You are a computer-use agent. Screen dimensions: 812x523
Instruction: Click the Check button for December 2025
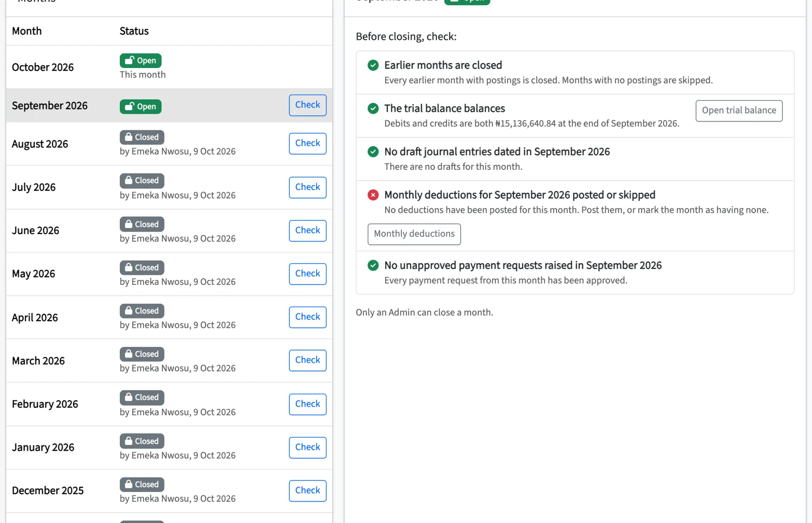[308, 490]
